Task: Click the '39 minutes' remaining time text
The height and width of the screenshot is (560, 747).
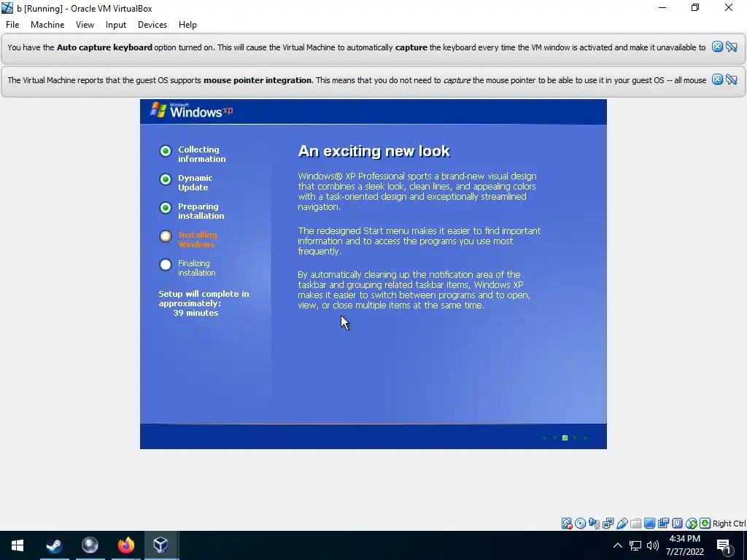Action: coord(196,313)
